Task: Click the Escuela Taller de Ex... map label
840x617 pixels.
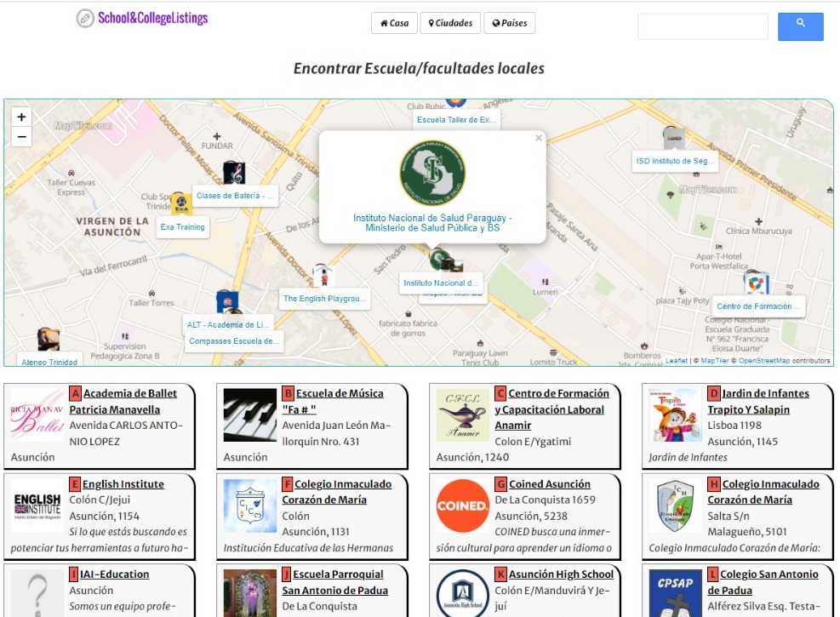Action: [x=456, y=120]
